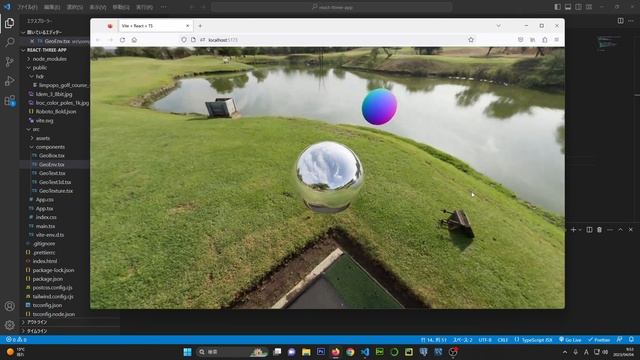
Task: Open a new browser tab
Action: [x=200, y=26]
